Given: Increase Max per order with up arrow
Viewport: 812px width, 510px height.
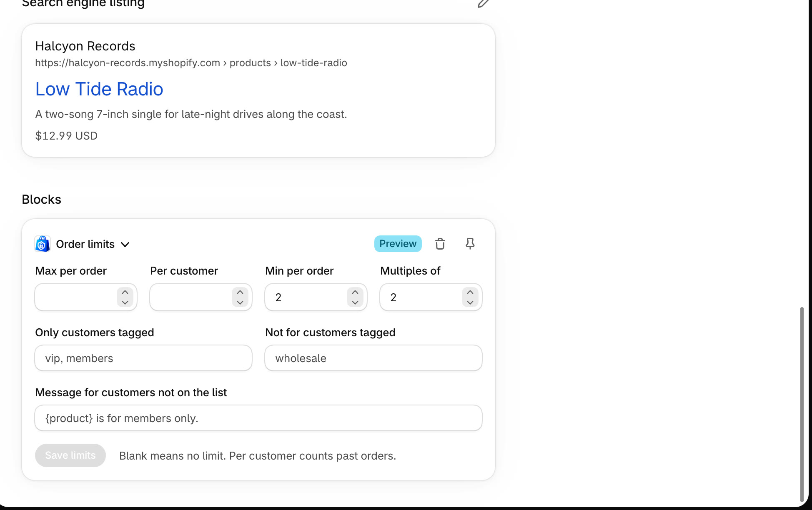Looking at the screenshot, I should [x=125, y=292].
